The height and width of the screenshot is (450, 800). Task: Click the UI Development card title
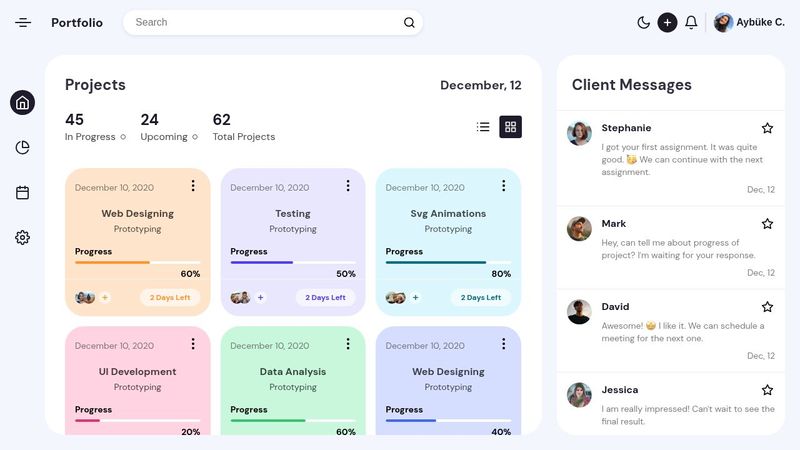click(138, 372)
